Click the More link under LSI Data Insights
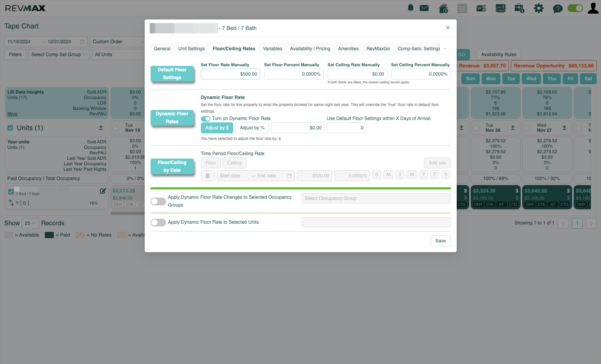Image resolution: width=601 pixels, height=364 pixels. 12,114
